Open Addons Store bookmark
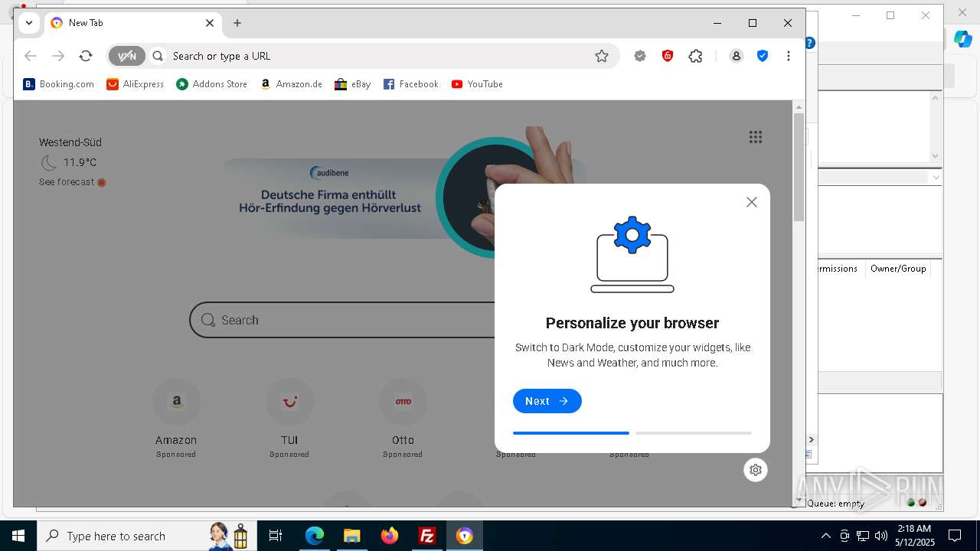 pyautogui.click(x=212, y=84)
